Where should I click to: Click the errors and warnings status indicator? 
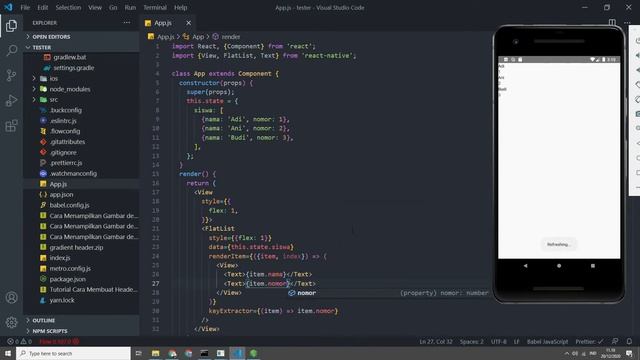(x=19, y=341)
